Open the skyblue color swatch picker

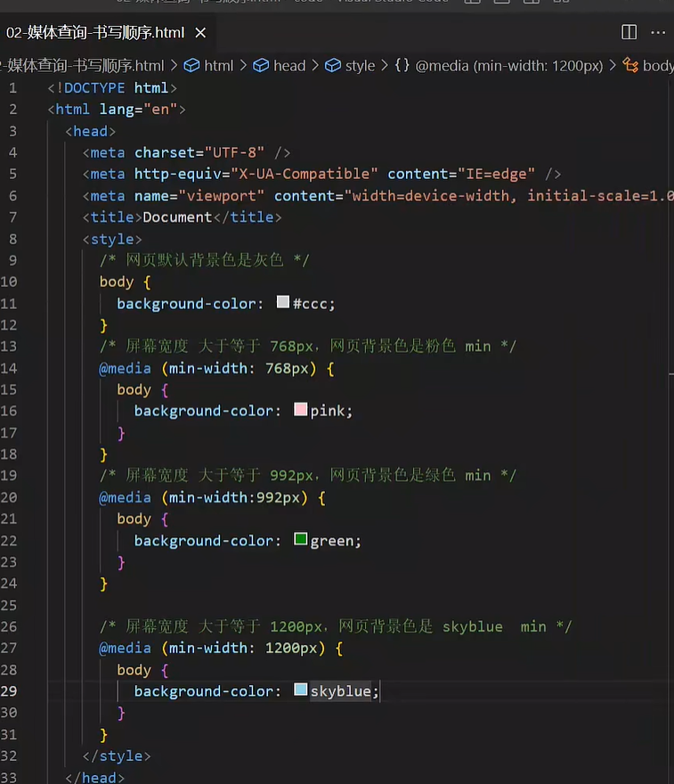click(x=300, y=690)
